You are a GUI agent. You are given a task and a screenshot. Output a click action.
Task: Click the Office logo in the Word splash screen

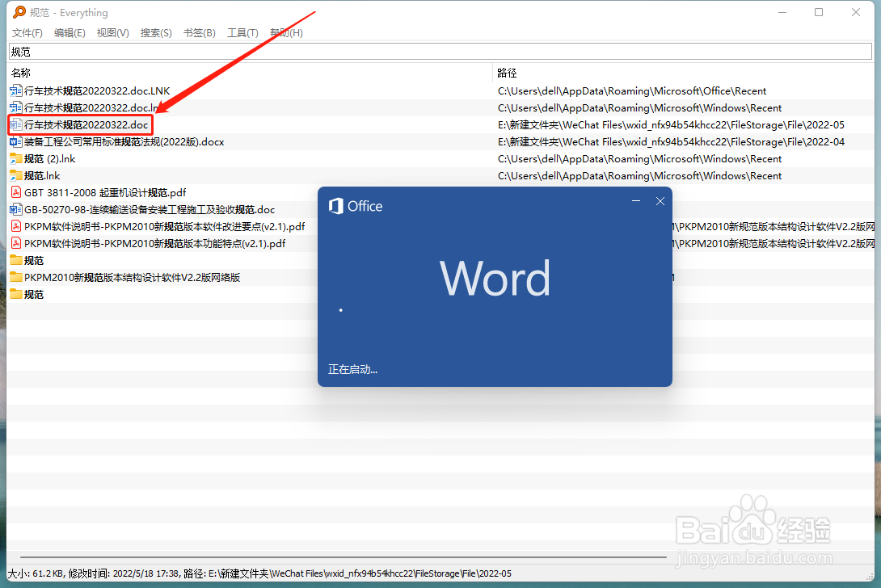coord(336,206)
